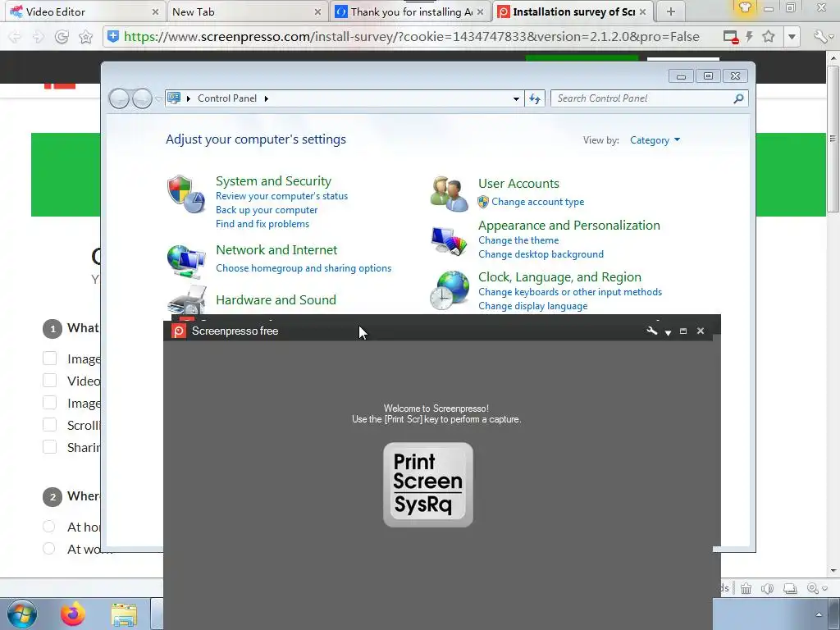Open System and Security category link

click(273, 181)
